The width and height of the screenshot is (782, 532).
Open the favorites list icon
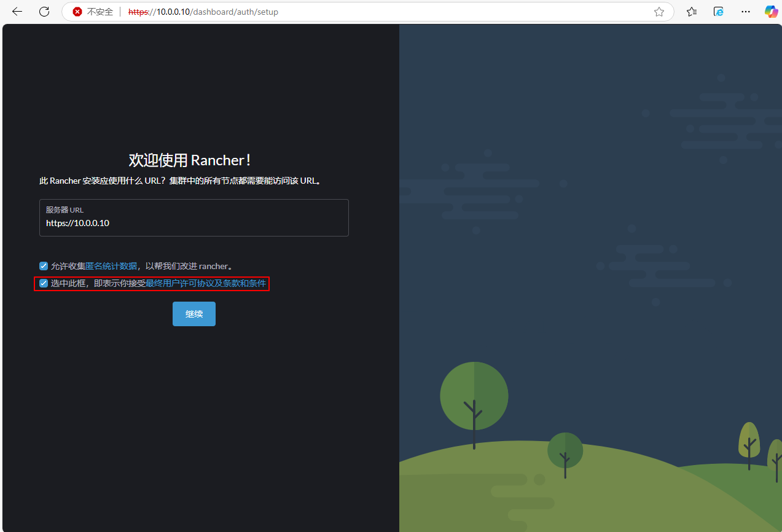pyautogui.click(x=692, y=12)
